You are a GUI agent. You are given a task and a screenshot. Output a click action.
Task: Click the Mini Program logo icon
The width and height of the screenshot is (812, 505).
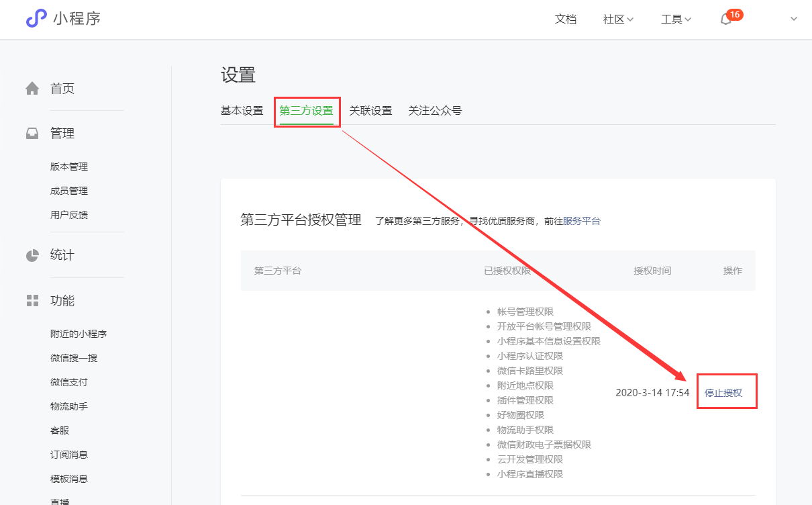[x=36, y=19]
